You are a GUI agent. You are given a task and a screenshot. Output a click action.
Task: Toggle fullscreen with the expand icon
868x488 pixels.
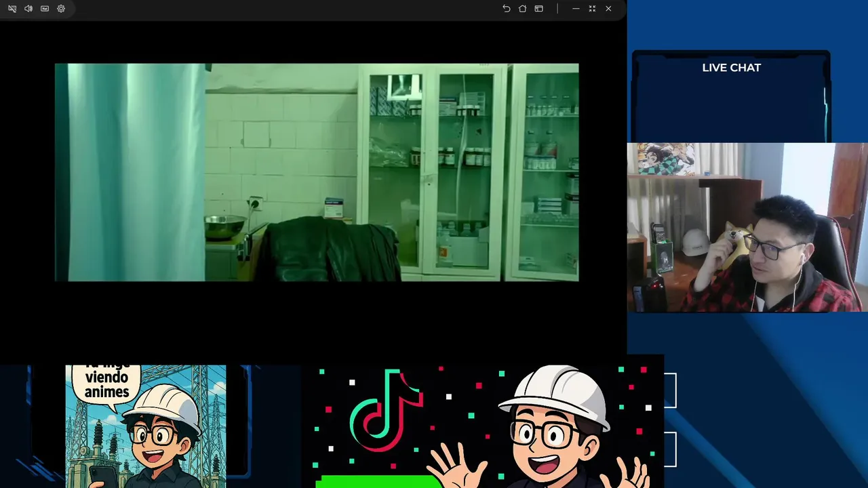click(x=592, y=9)
